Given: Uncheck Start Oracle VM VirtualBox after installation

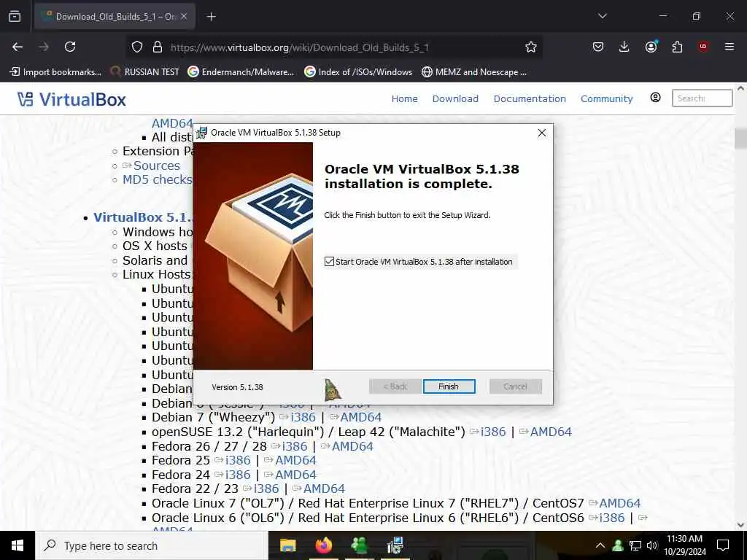Looking at the screenshot, I should (x=329, y=262).
